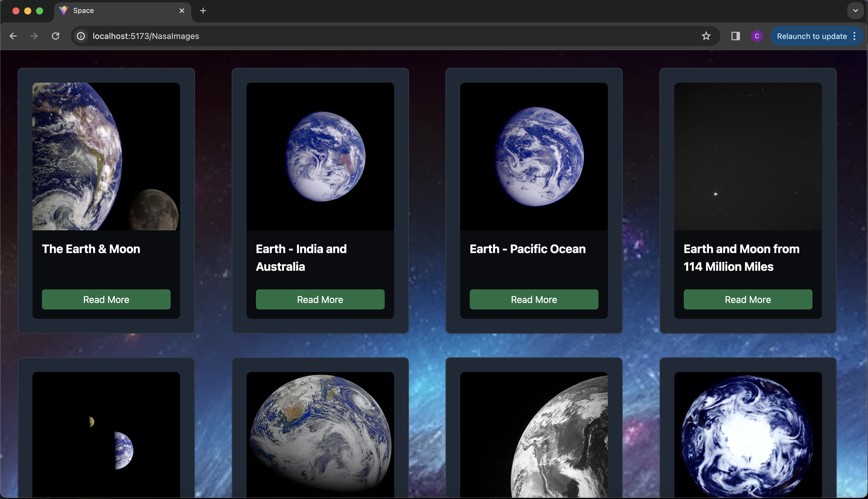Click Relaunch to update button
868x499 pixels.
point(811,36)
